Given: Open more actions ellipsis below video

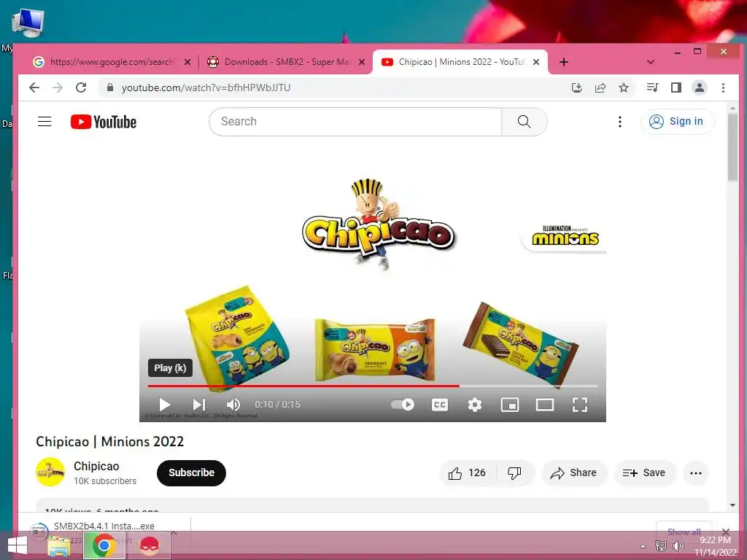Looking at the screenshot, I should [696, 472].
